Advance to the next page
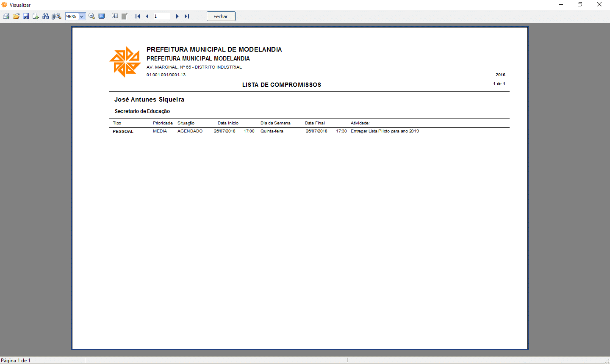The width and height of the screenshot is (610, 364). tap(177, 17)
